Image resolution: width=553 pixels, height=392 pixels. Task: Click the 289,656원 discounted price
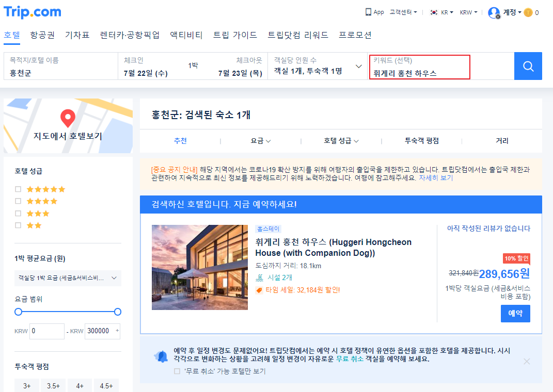[x=504, y=274]
